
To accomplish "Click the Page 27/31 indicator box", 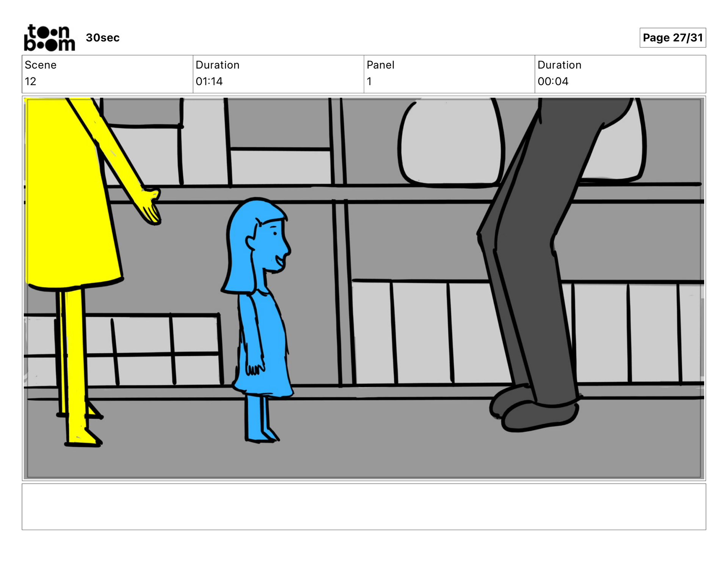I will (x=672, y=38).
